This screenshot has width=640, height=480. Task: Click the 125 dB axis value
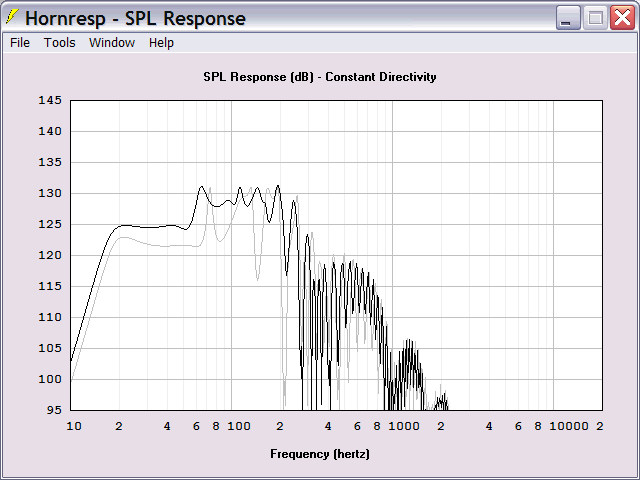50,224
